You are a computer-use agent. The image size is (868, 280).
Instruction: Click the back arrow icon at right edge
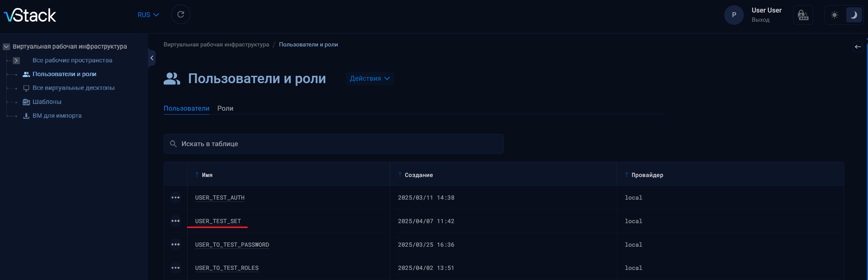858,47
